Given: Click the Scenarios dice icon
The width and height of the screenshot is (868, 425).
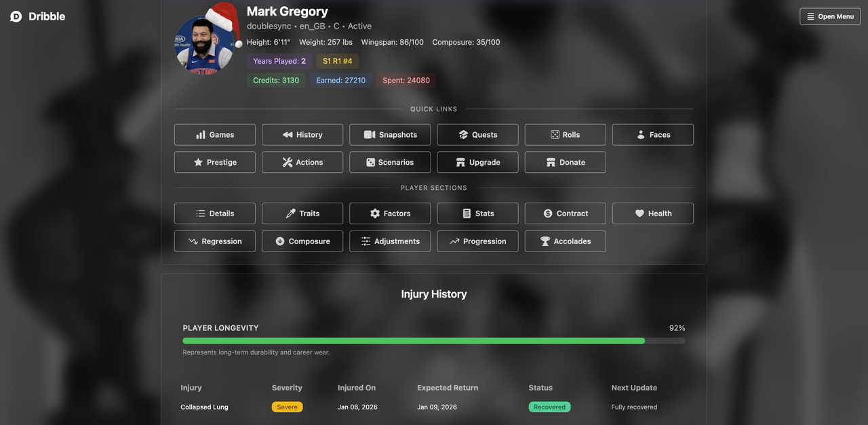Looking at the screenshot, I should [370, 163].
